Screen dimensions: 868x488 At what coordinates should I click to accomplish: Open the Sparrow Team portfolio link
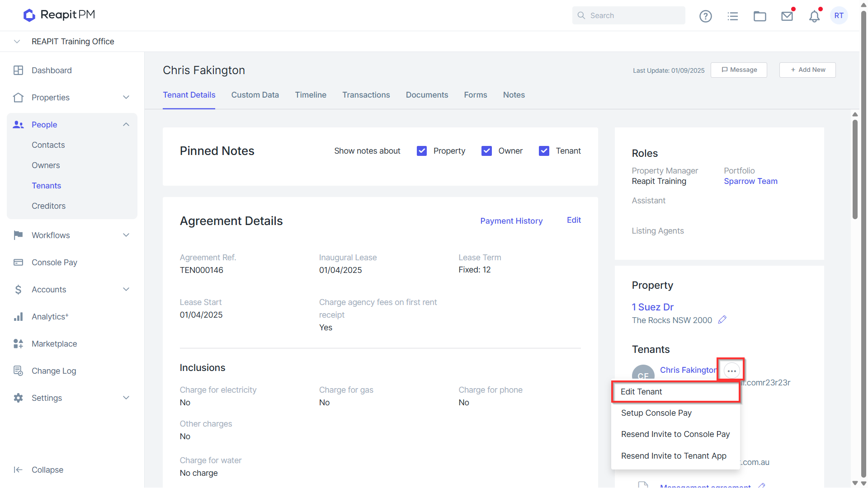point(750,181)
